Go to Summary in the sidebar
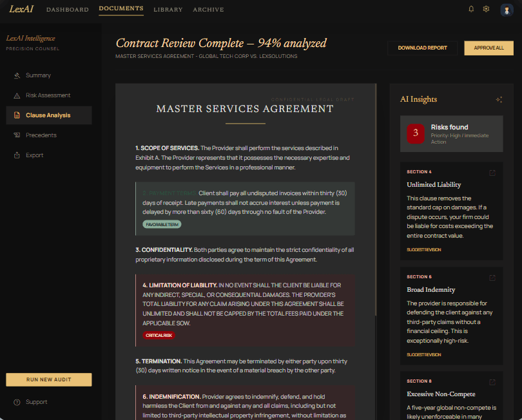This screenshot has width=522, height=420. pos(38,75)
